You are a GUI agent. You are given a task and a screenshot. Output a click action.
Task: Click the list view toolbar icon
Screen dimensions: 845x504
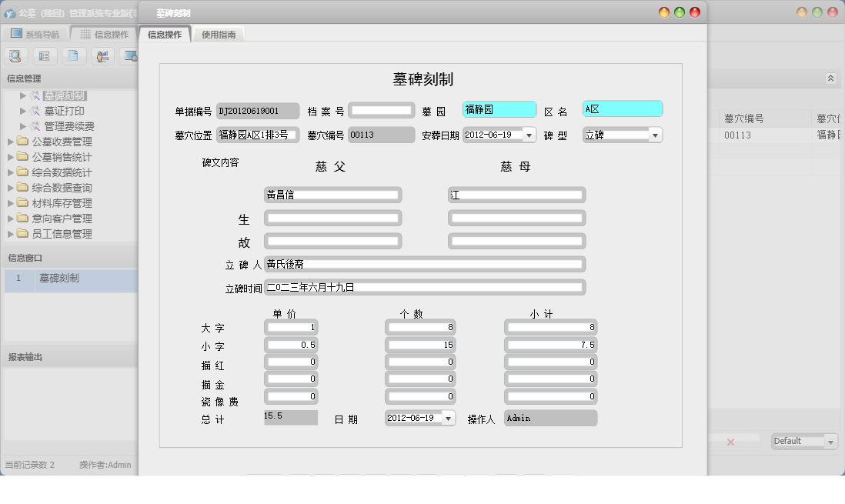point(45,56)
